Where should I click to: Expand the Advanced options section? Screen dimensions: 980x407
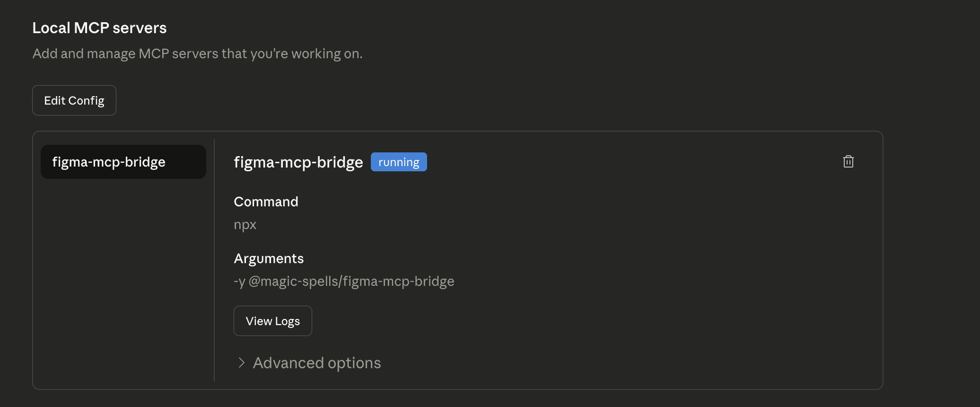[316, 363]
